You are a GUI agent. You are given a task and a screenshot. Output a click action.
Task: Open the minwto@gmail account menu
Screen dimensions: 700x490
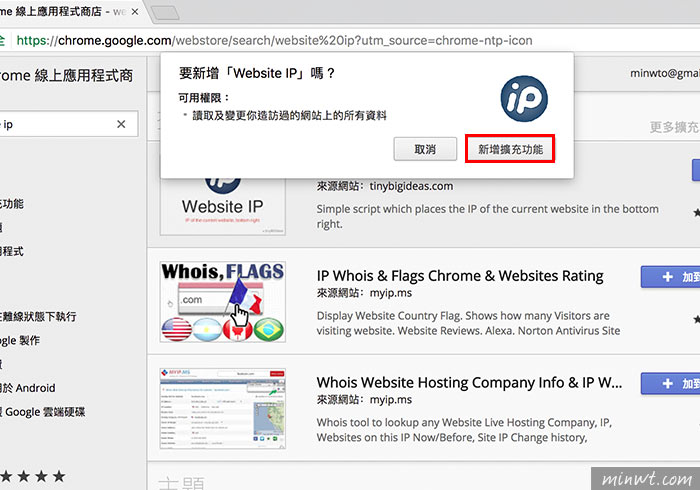(665, 73)
